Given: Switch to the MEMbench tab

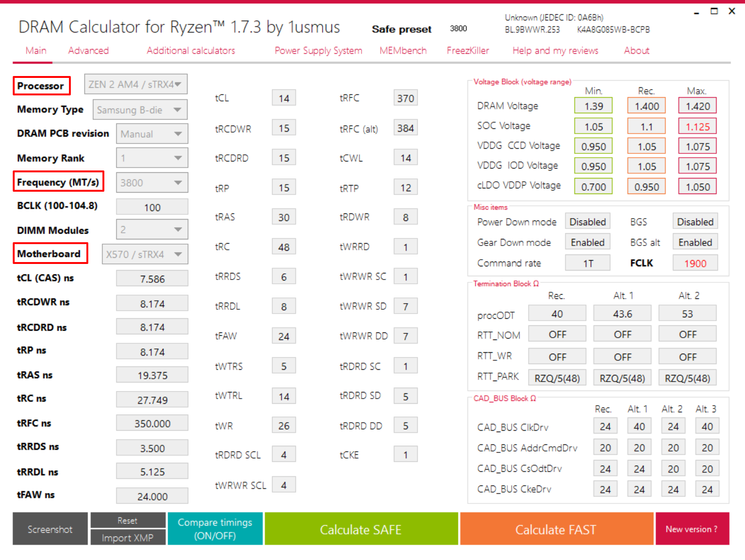Looking at the screenshot, I should pyautogui.click(x=403, y=51).
